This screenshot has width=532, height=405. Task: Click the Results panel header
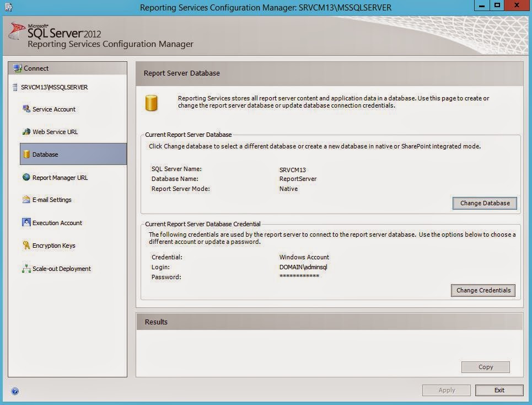click(x=330, y=322)
